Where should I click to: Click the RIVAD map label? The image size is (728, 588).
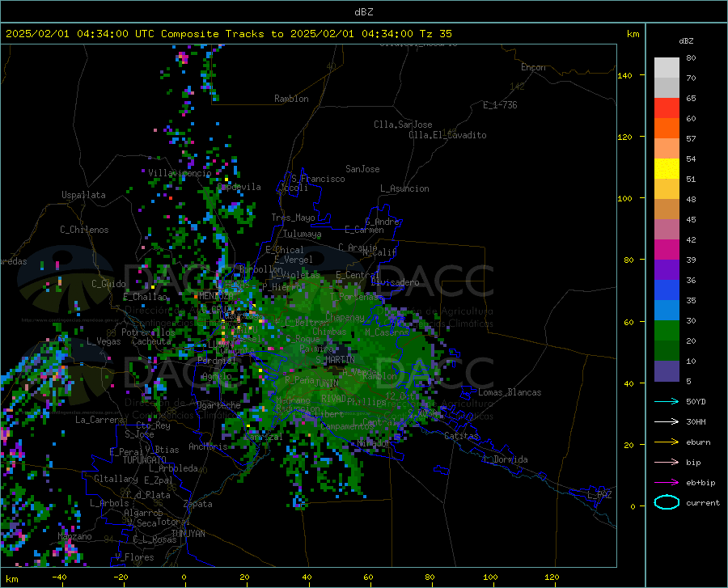coord(333,399)
